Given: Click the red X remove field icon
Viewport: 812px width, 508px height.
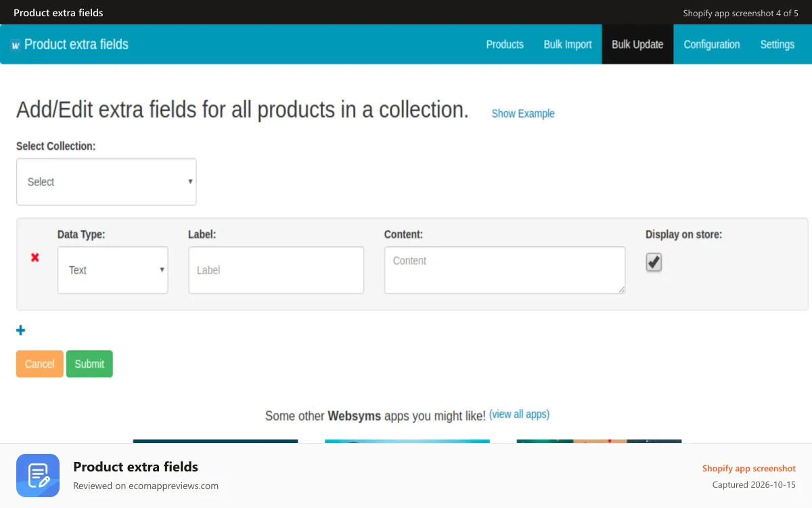Looking at the screenshot, I should (x=35, y=257).
